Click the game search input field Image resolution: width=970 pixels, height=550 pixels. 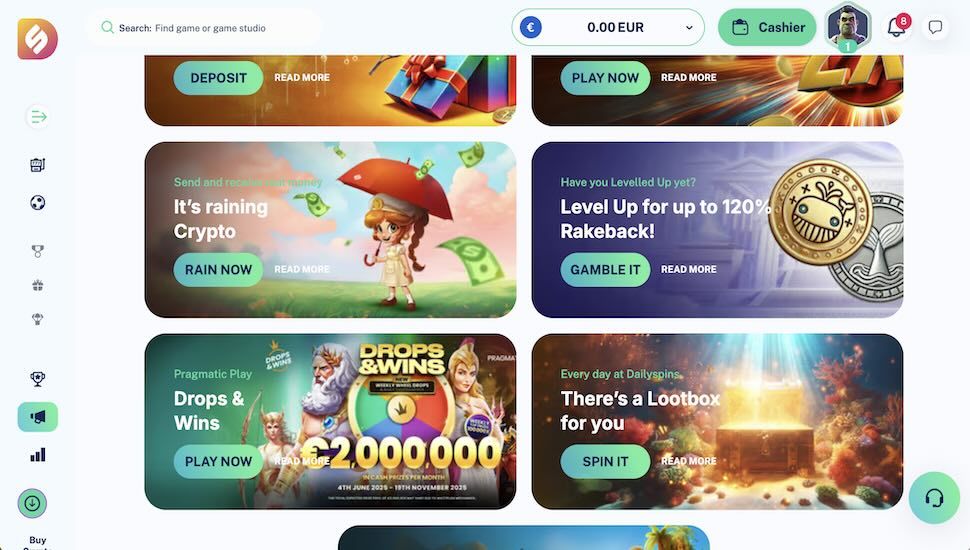[x=204, y=28]
